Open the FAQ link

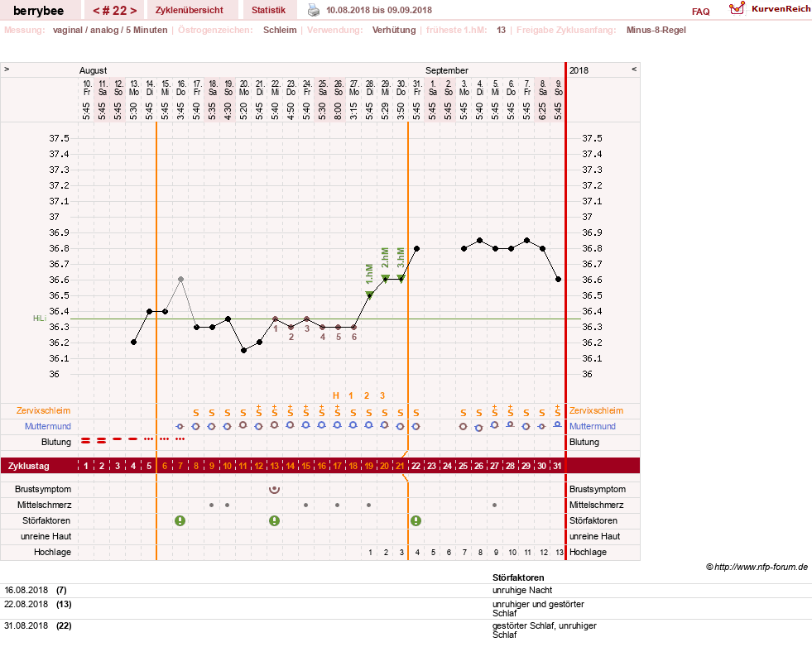coord(700,12)
